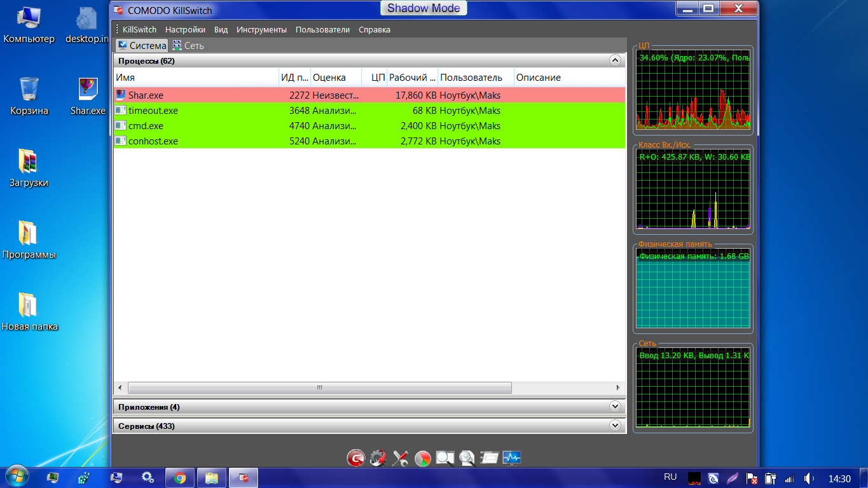Click the Shar.exe process icon in the list
The width and height of the screenshot is (868, 488).
point(121,95)
